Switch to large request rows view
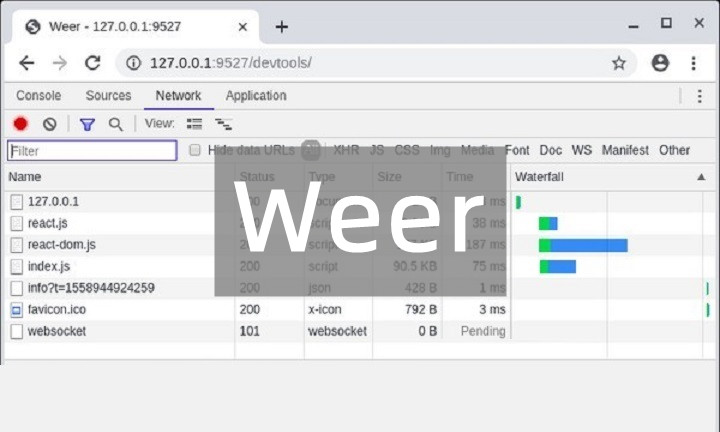 pos(194,123)
